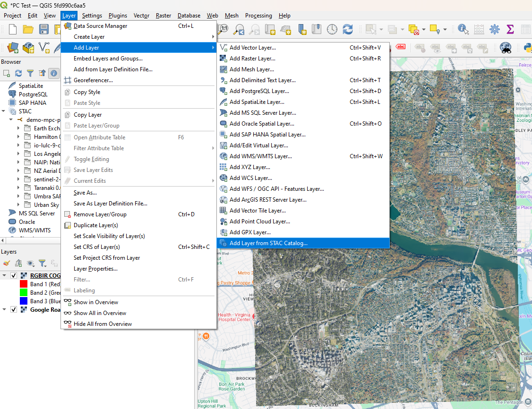
Task: Click Open Layer Styling paintbrush icon
Action: [7, 263]
